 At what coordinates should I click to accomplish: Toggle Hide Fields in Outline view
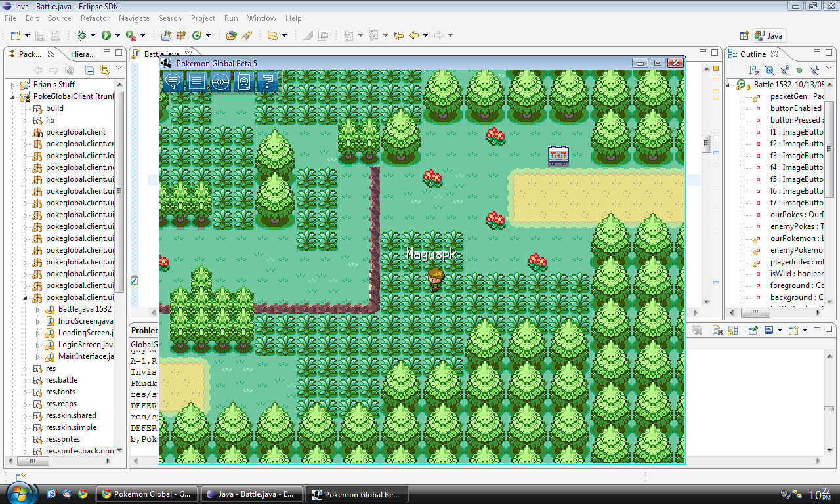(x=770, y=70)
